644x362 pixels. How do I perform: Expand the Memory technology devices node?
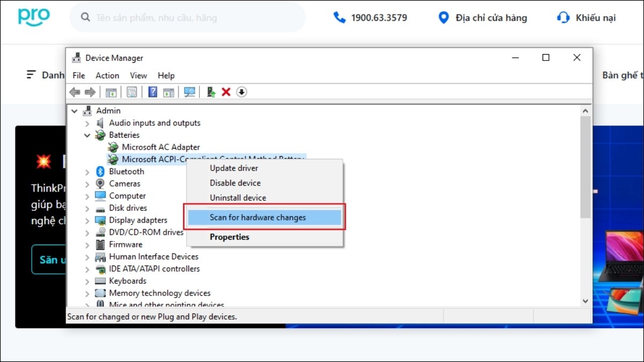(87, 293)
